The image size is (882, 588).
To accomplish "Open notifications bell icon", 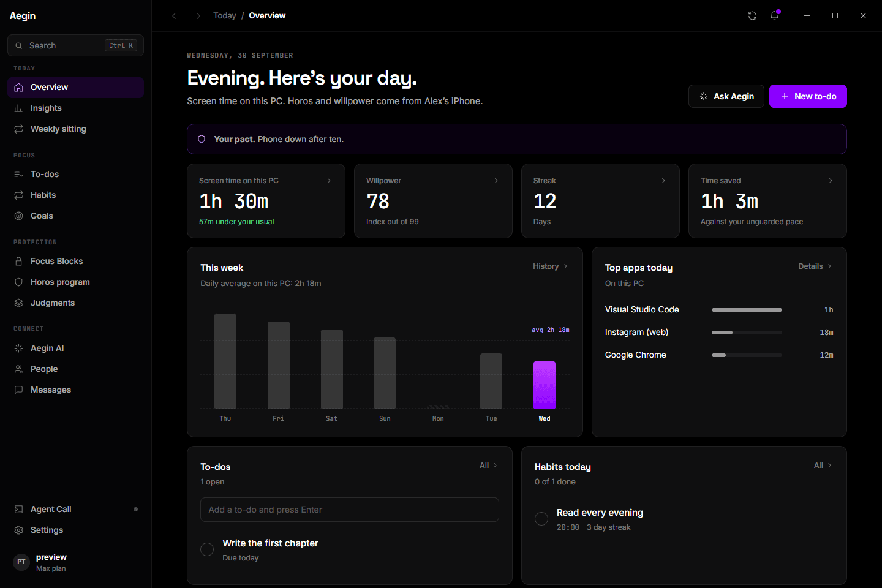I will 775,16.
